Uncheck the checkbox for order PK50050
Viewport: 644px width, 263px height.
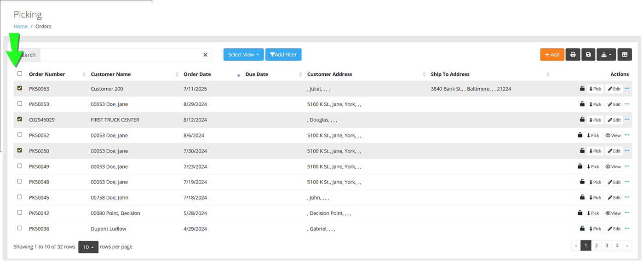click(19, 150)
